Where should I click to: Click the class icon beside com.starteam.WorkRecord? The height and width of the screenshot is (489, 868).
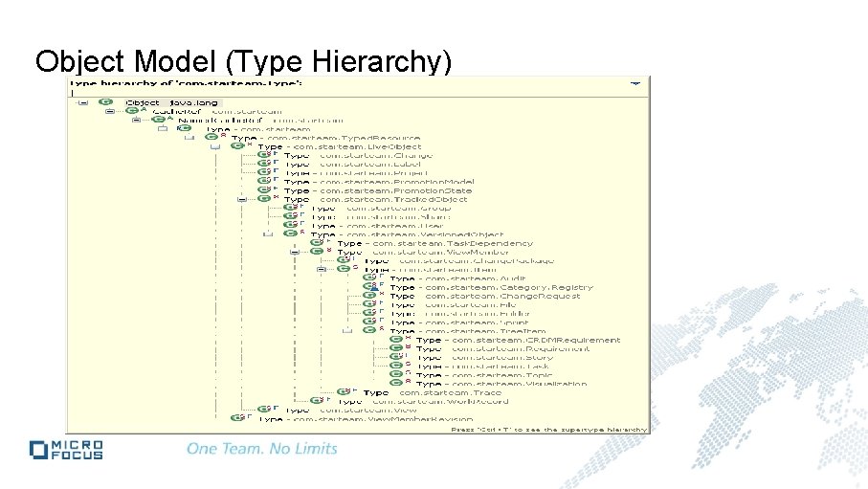(x=317, y=400)
